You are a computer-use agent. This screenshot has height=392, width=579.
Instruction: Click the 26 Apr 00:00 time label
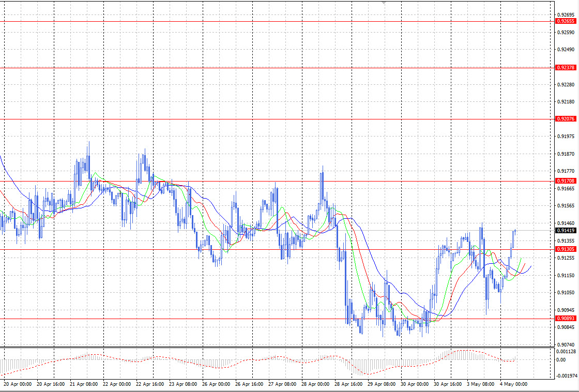(x=217, y=384)
